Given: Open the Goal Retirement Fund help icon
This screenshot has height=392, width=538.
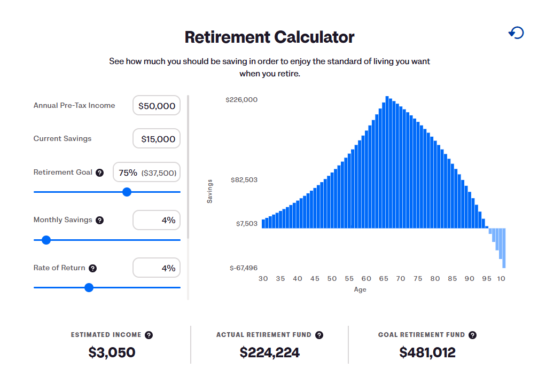Looking at the screenshot, I should pos(472,335).
